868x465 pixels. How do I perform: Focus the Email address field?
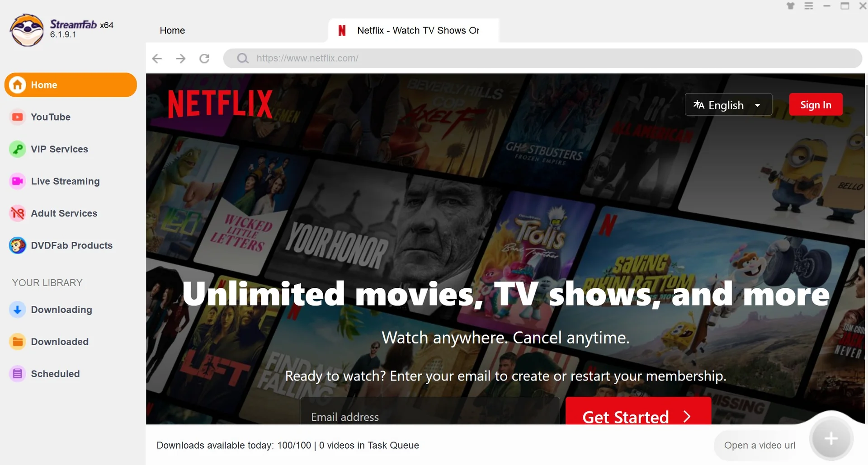coord(430,411)
